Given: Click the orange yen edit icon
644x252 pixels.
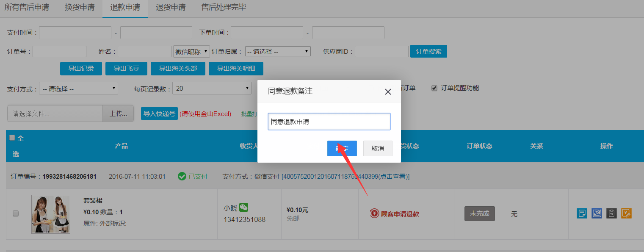Looking at the screenshot, I should 626,213.
